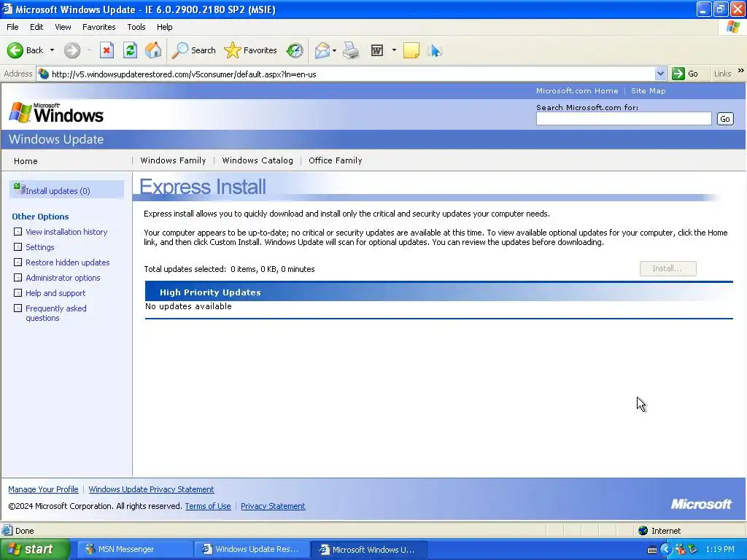Viewport: 747px width, 560px height.
Task: Expand the address bar URL dropdown
Action: (x=660, y=74)
